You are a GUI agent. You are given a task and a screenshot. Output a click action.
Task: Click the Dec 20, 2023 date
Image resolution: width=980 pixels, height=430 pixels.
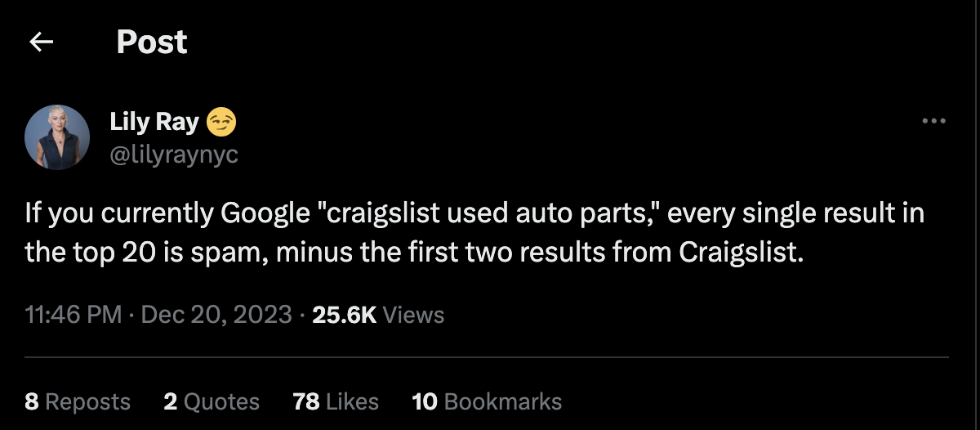pyautogui.click(x=216, y=314)
